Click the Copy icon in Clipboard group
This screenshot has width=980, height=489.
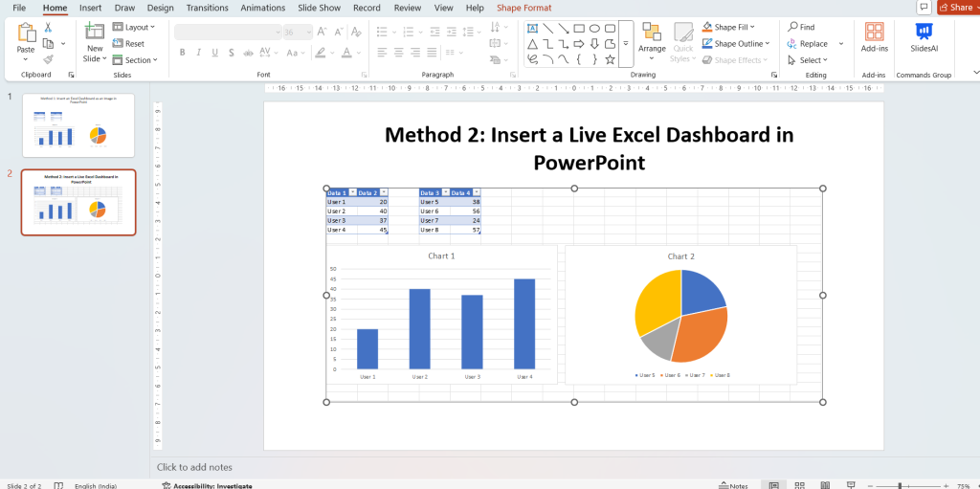pyautogui.click(x=48, y=44)
